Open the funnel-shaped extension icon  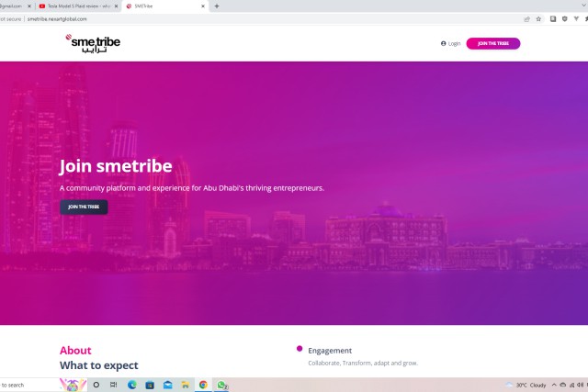click(576, 18)
